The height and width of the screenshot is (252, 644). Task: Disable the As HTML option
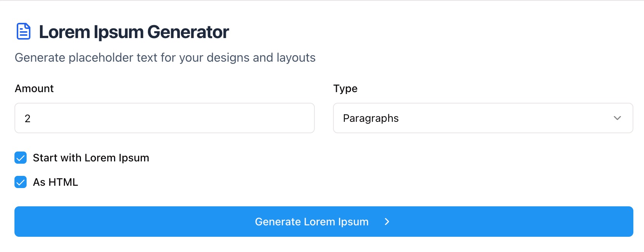[21, 182]
